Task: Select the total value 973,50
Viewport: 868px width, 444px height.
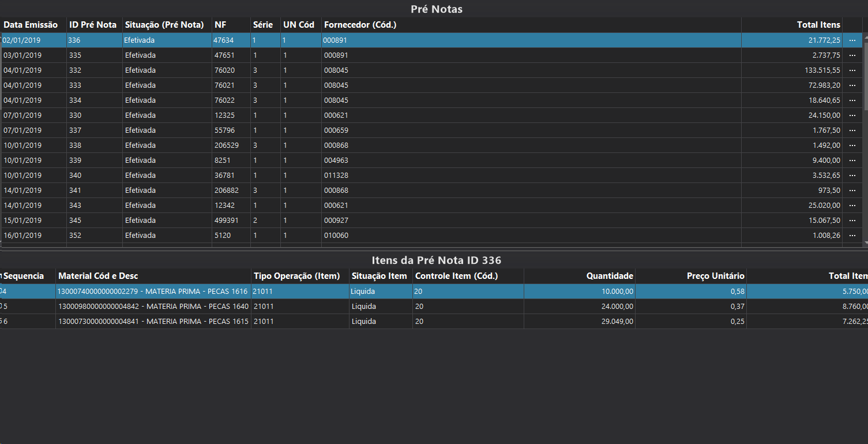Action: click(829, 191)
